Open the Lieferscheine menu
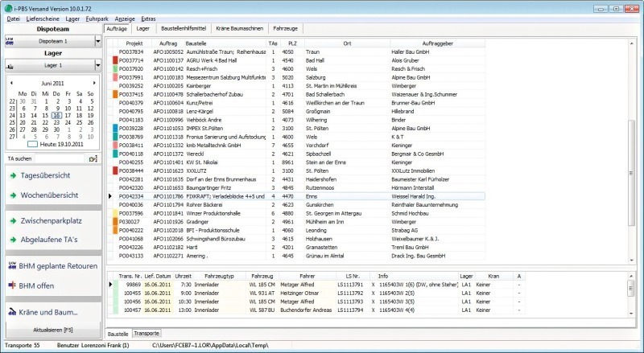644x353 pixels. click(43, 18)
